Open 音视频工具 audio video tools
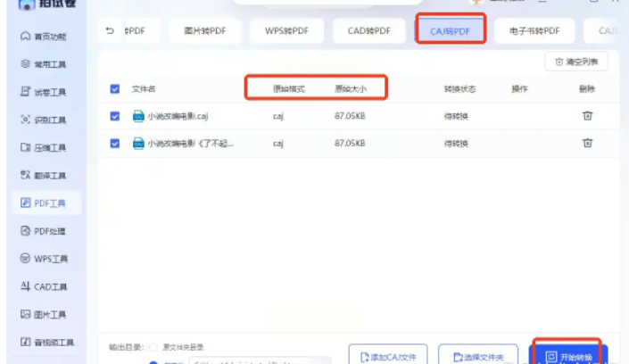The height and width of the screenshot is (364, 629). click(x=47, y=343)
